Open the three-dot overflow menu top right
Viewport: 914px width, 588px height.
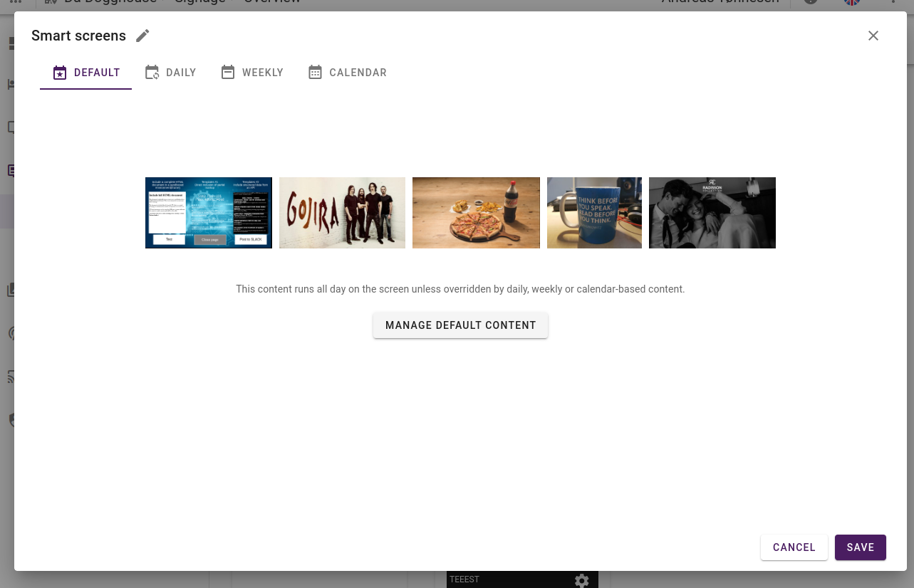[x=893, y=3]
